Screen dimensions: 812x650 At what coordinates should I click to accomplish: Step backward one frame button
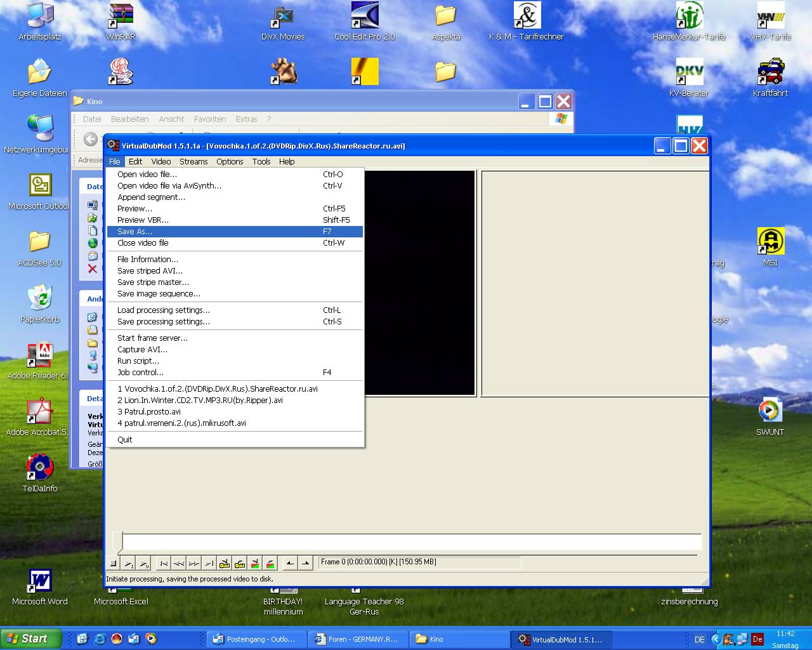(179, 563)
